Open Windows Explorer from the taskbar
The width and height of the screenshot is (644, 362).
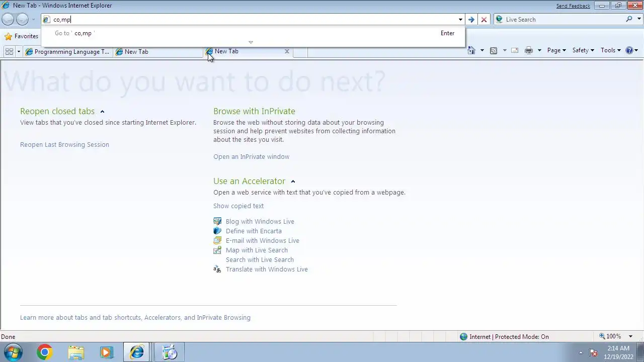76,352
